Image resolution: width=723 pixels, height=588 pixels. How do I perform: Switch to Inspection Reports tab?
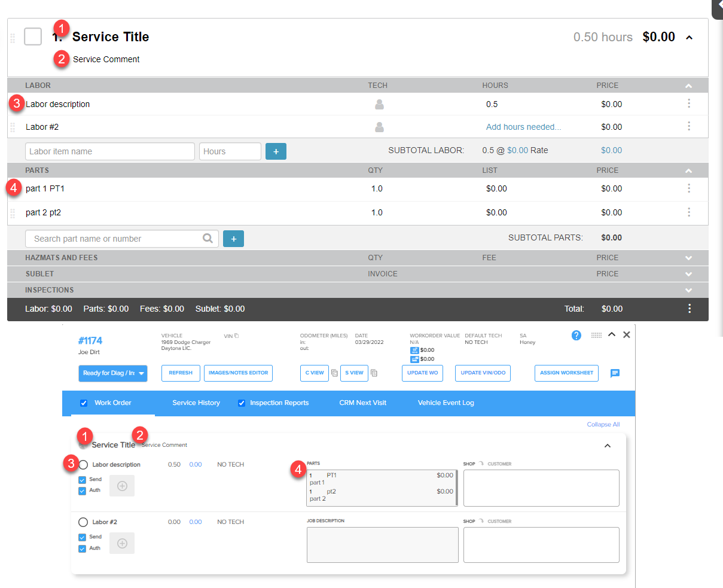tap(279, 403)
